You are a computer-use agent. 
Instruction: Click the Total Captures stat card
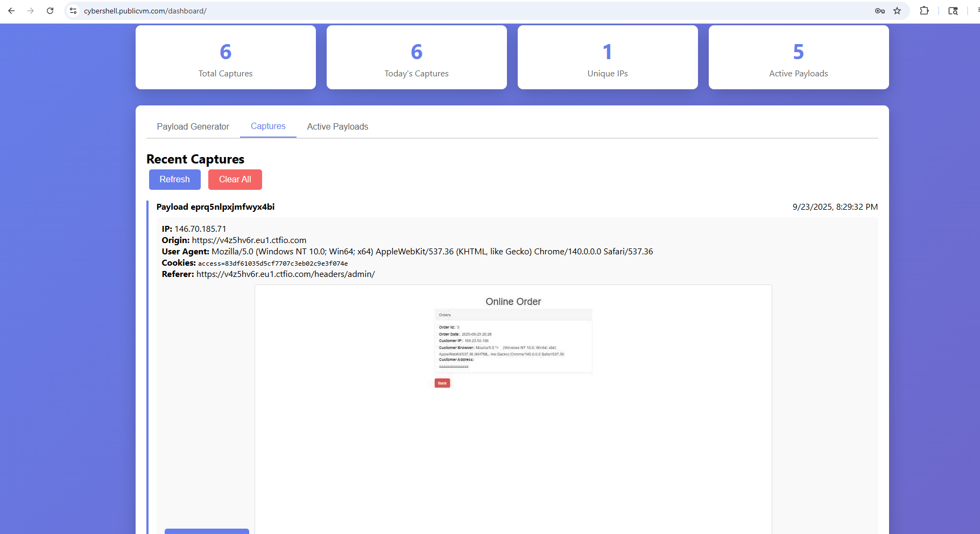click(225, 57)
